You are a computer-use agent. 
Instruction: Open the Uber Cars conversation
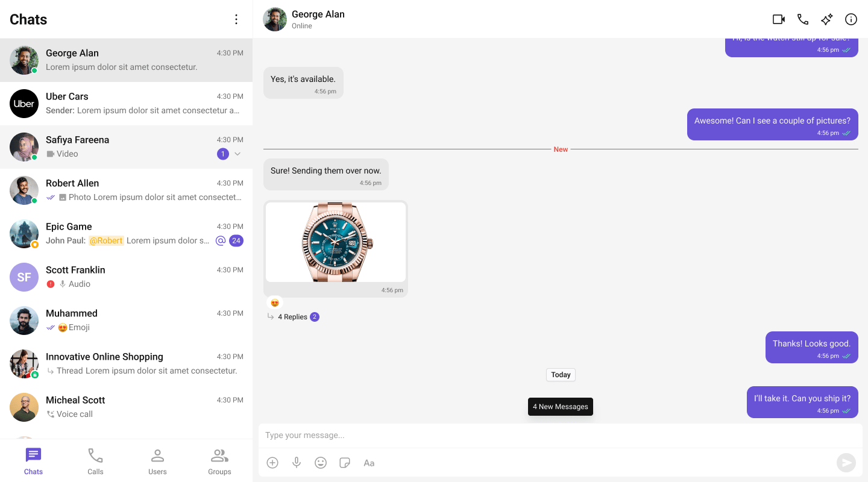click(127, 104)
